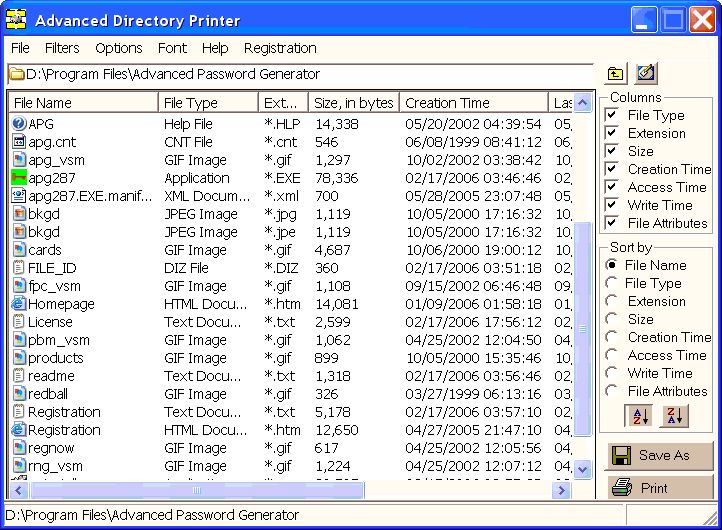Click the Save As button

pos(659,456)
